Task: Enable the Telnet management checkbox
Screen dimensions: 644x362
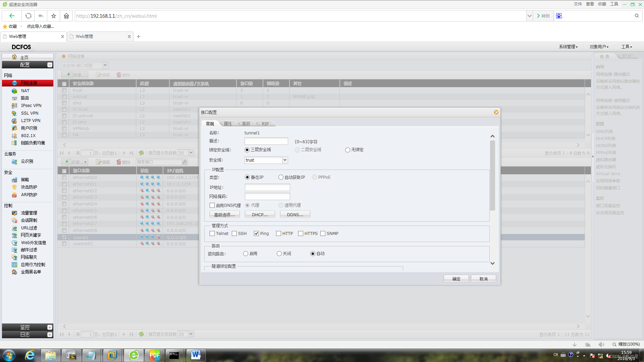Action: [x=212, y=234]
